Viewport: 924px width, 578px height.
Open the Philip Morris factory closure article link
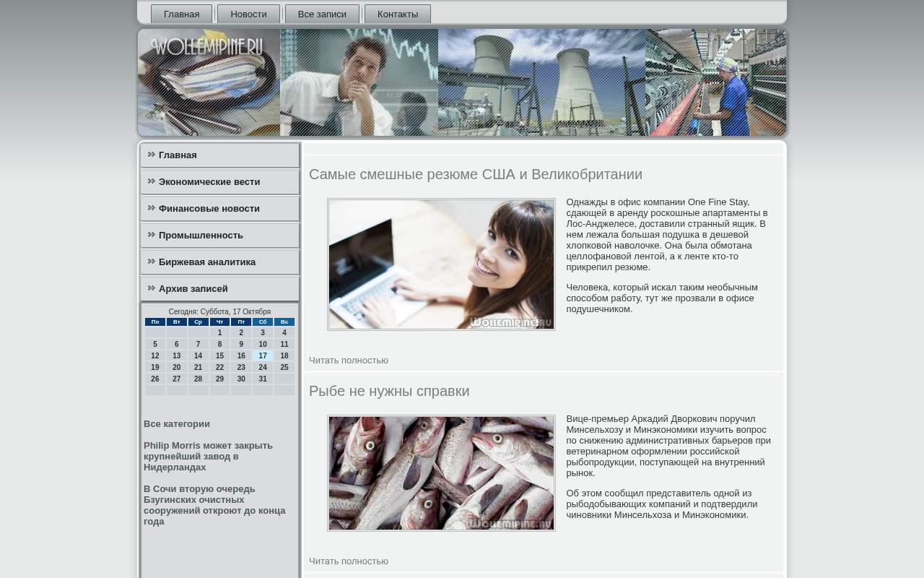click(208, 457)
